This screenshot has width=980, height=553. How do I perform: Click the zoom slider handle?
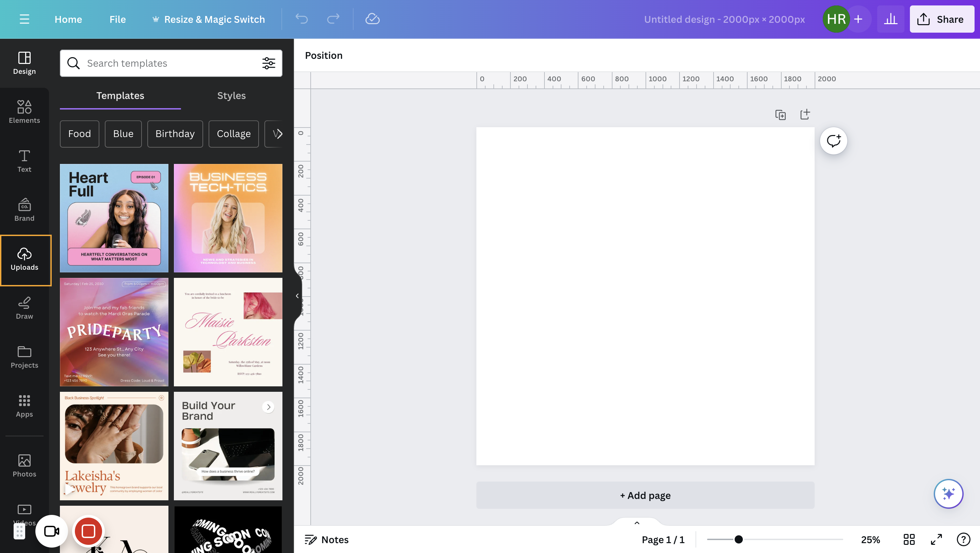coord(738,539)
